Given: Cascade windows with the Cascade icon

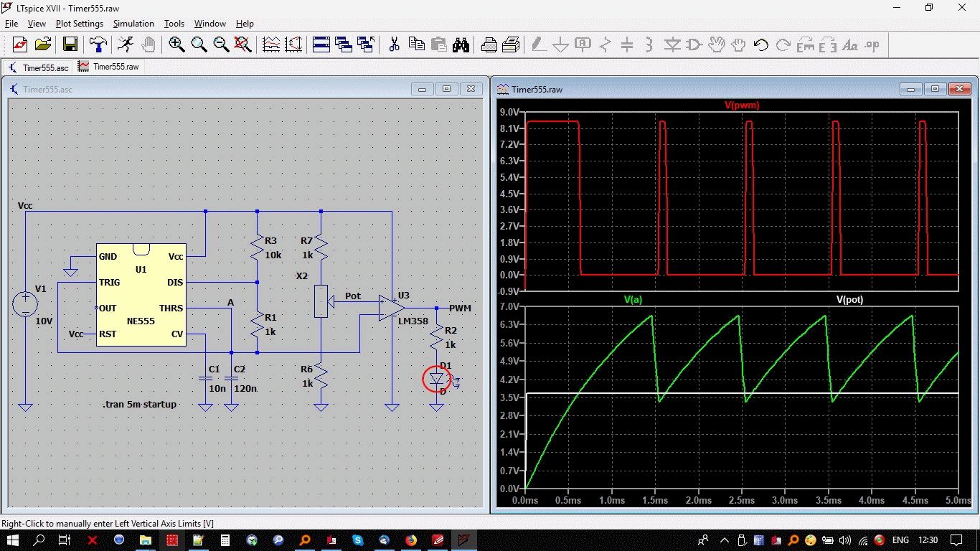Looking at the screenshot, I should tap(344, 44).
